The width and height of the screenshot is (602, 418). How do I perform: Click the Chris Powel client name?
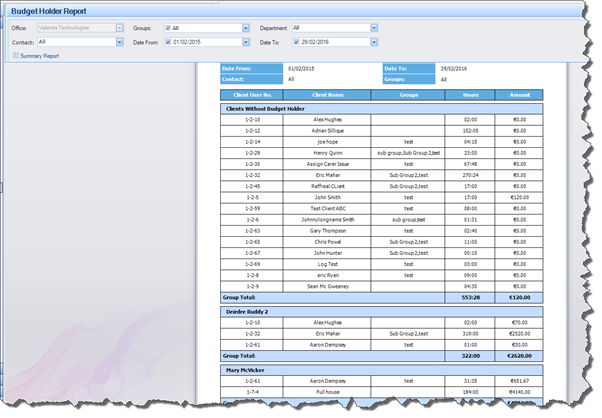[327, 242]
